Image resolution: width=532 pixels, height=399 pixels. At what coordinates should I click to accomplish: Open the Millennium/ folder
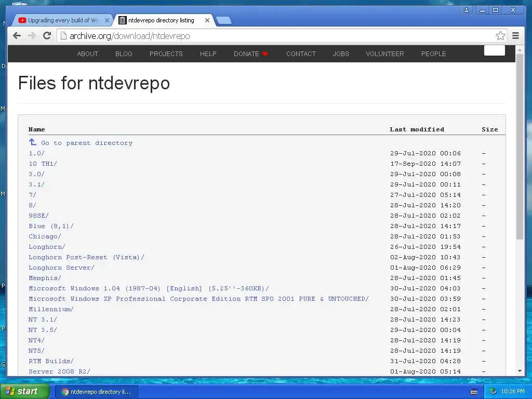[x=51, y=309]
